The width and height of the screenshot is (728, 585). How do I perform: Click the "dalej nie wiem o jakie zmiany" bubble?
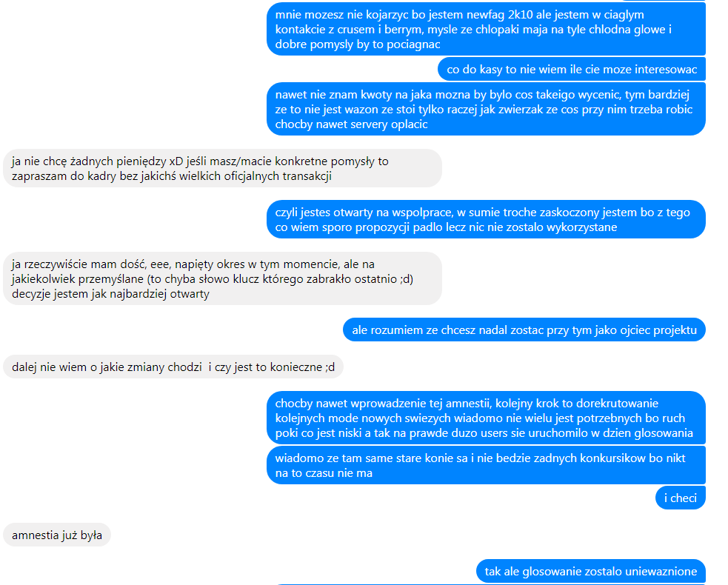tap(173, 367)
